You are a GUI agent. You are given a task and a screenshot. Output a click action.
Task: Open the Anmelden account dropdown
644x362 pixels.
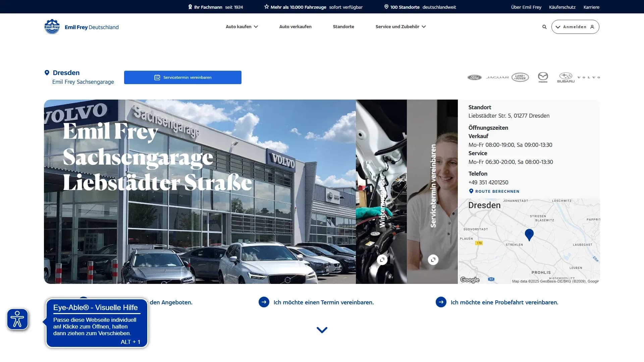coord(575,27)
